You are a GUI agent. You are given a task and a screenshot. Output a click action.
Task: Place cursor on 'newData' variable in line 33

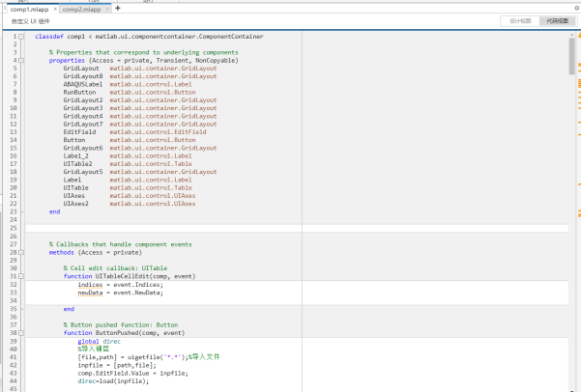point(90,293)
